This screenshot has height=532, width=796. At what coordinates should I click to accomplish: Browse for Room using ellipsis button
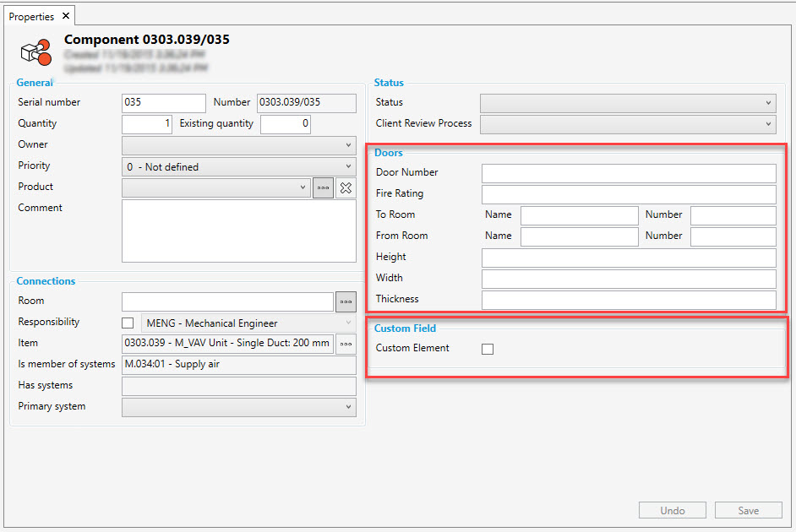click(x=346, y=301)
